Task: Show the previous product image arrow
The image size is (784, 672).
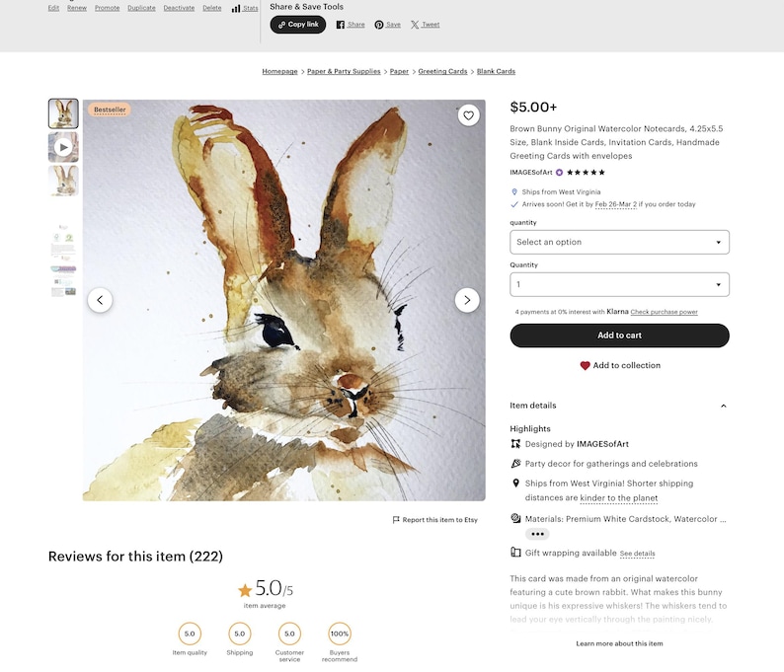Action: 100,300
